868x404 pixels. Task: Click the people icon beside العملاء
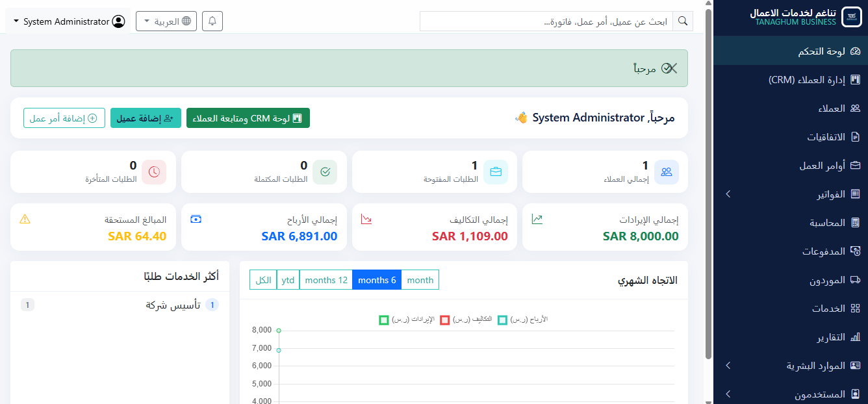pos(855,108)
